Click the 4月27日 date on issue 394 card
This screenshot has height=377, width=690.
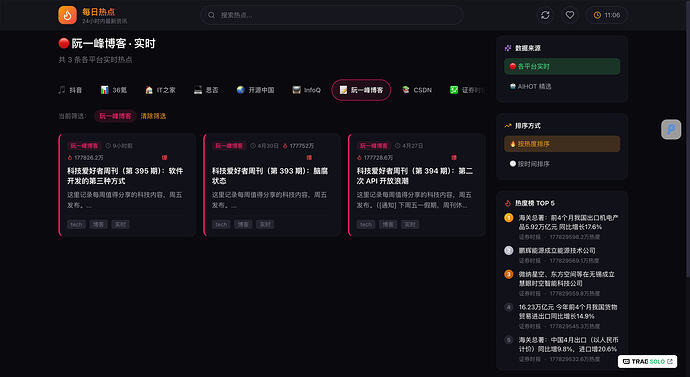(x=409, y=146)
